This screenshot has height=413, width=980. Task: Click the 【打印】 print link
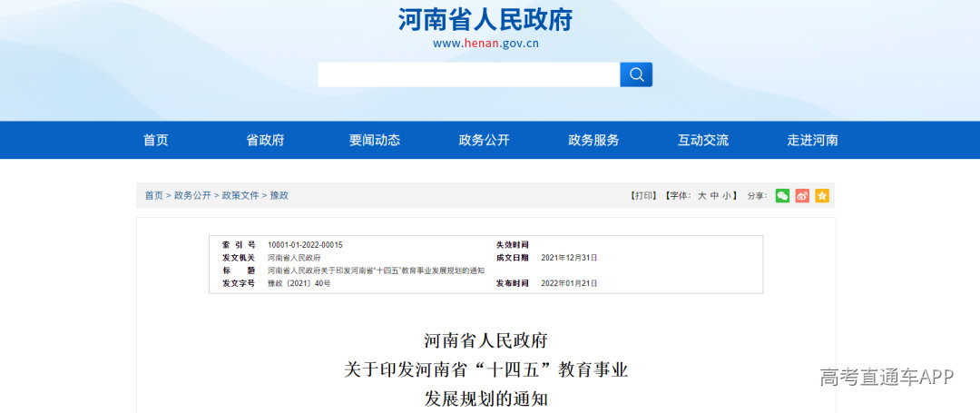(x=643, y=195)
